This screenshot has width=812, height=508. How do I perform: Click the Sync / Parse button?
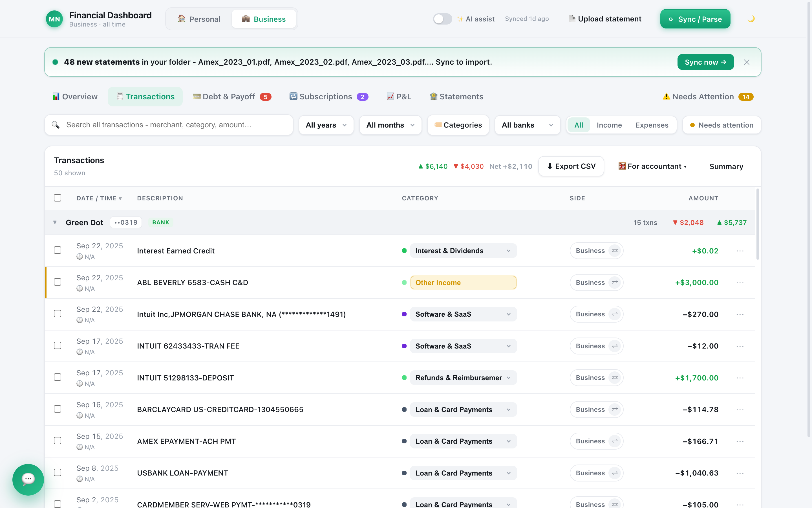point(695,19)
